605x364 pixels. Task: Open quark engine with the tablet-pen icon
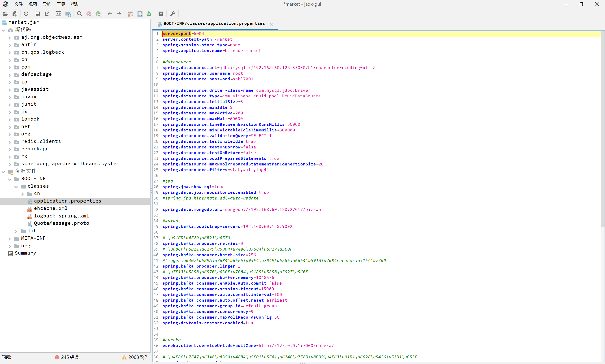point(140,14)
